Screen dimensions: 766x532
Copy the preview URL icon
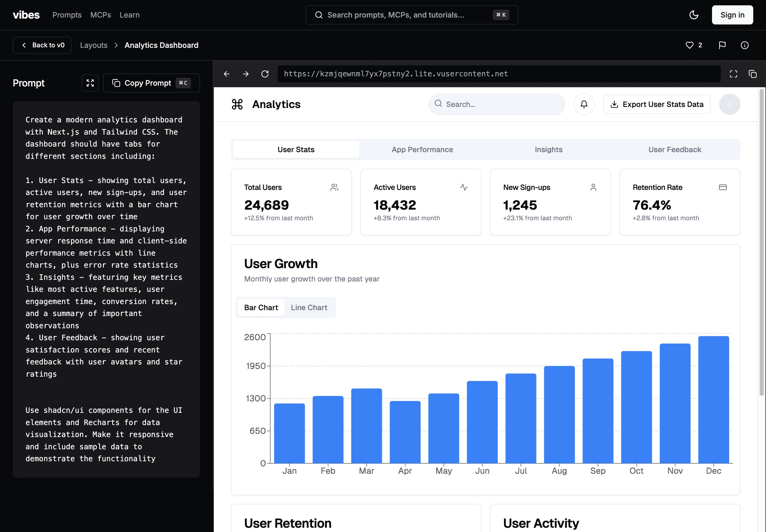click(752, 74)
